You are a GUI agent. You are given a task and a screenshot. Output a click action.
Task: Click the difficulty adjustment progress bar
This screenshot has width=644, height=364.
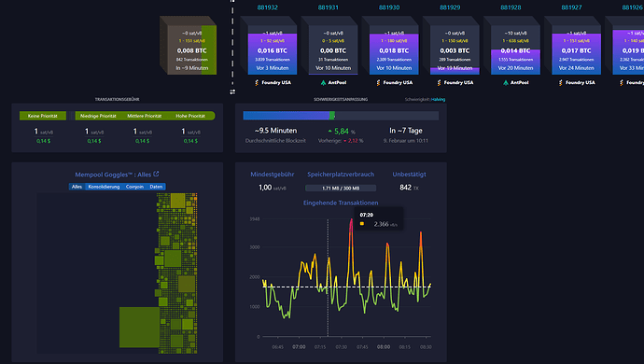pos(341,116)
